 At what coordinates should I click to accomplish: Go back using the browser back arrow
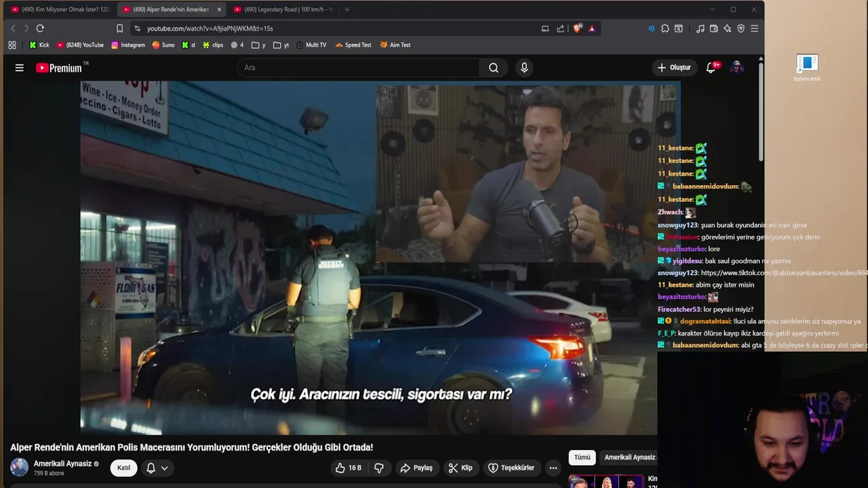pos(13,28)
